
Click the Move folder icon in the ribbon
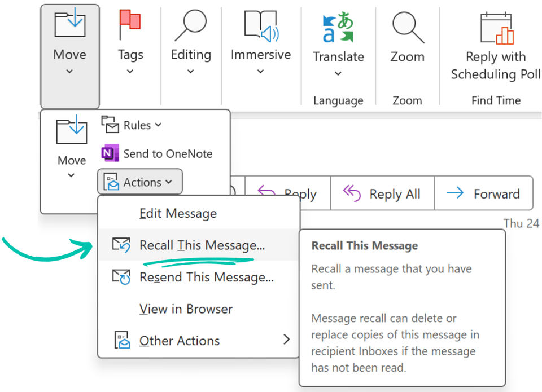click(69, 24)
